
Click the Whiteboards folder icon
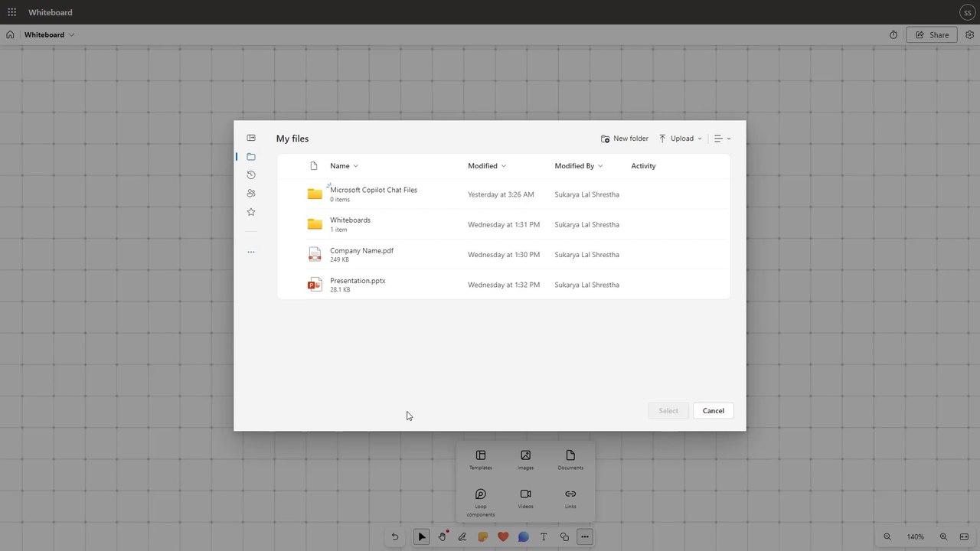(315, 224)
